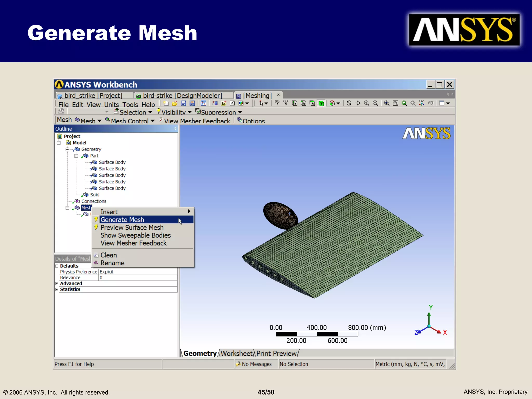
Task: Choose Show Sweepable Bodies
Action: [143, 235]
